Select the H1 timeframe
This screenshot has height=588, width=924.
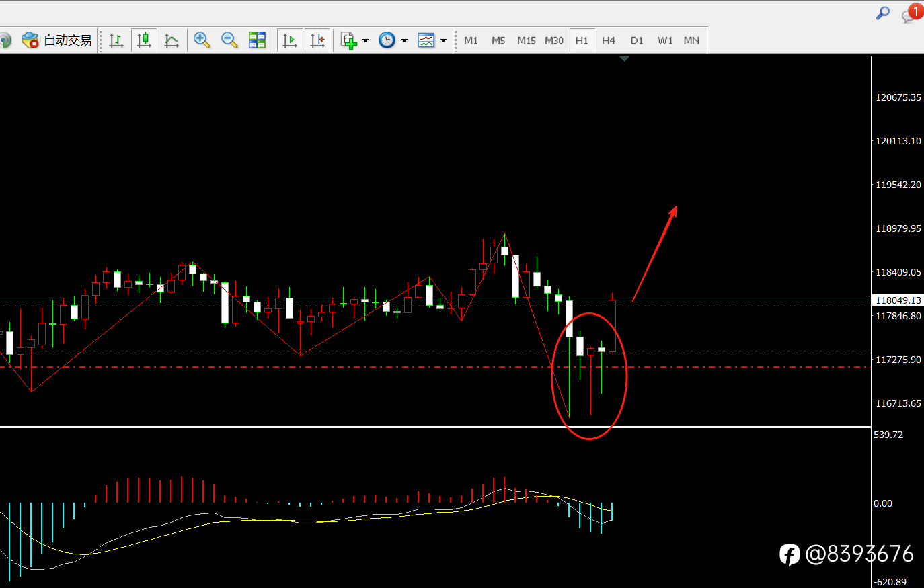pos(582,40)
